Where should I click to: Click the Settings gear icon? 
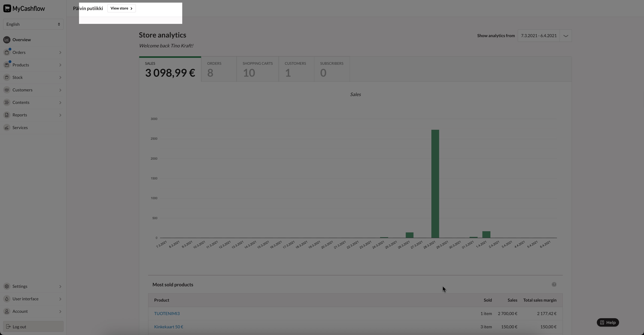[x=7, y=287]
